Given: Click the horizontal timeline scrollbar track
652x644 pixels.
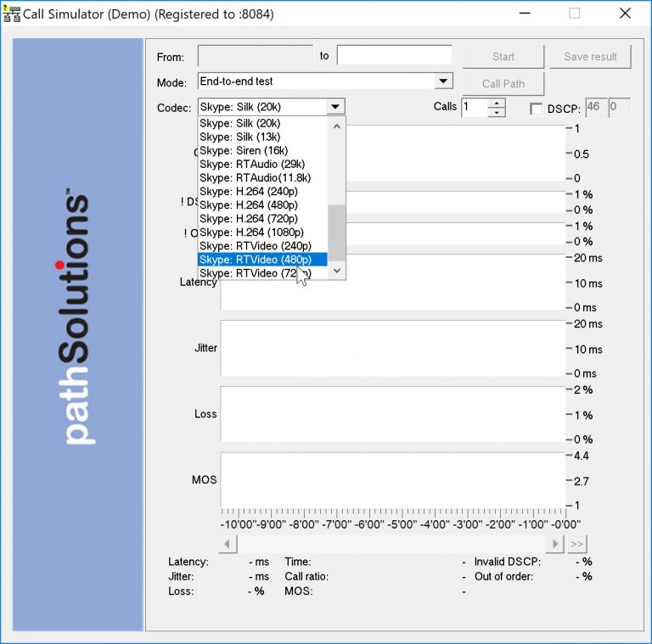Looking at the screenshot, I should pyautogui.click(x=391, y=544).
